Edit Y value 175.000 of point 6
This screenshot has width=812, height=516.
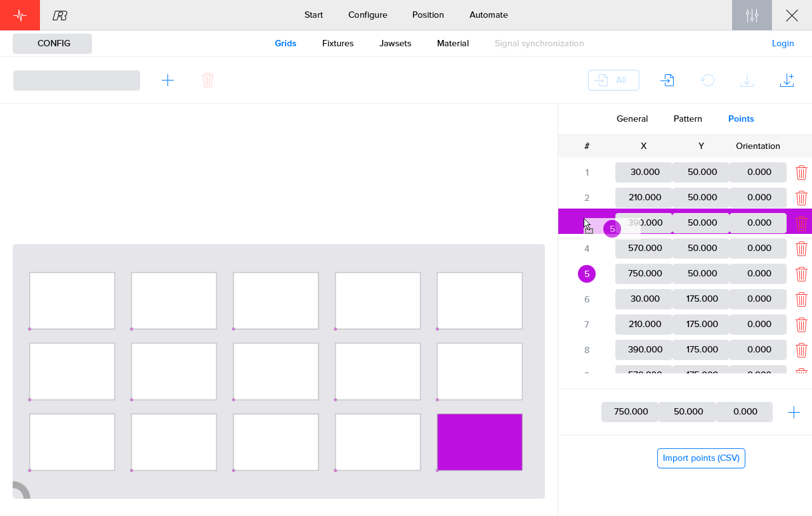(x=701, y=299)
